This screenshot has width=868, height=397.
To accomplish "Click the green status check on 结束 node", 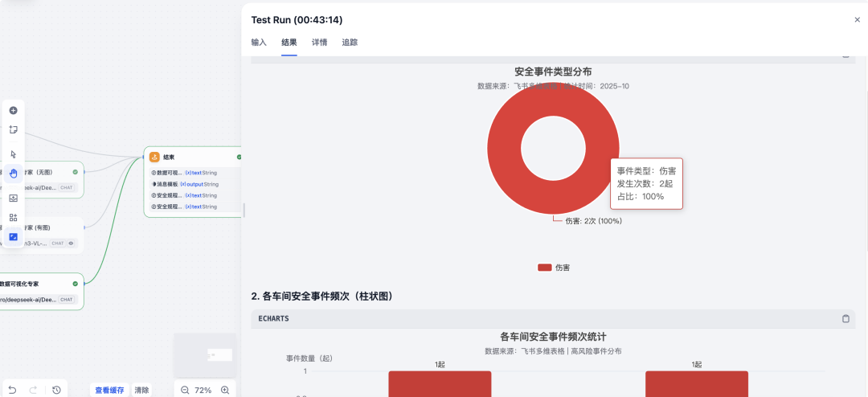I will coord(240,158).
